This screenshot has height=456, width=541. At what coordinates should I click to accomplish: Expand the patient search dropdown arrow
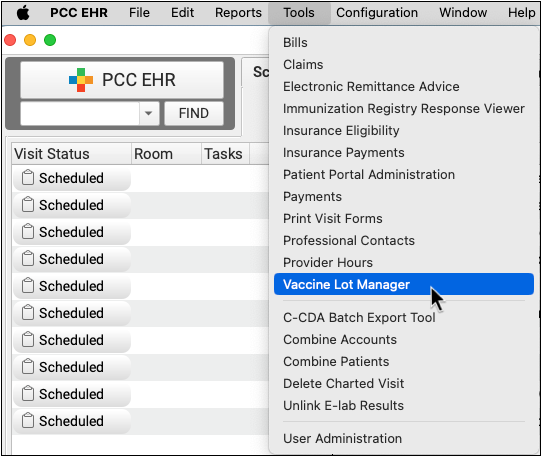[149, 113]
